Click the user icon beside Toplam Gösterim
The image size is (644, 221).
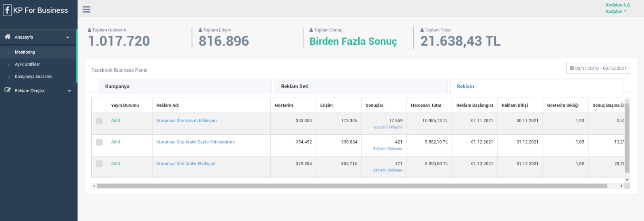(x=89, y=30)
